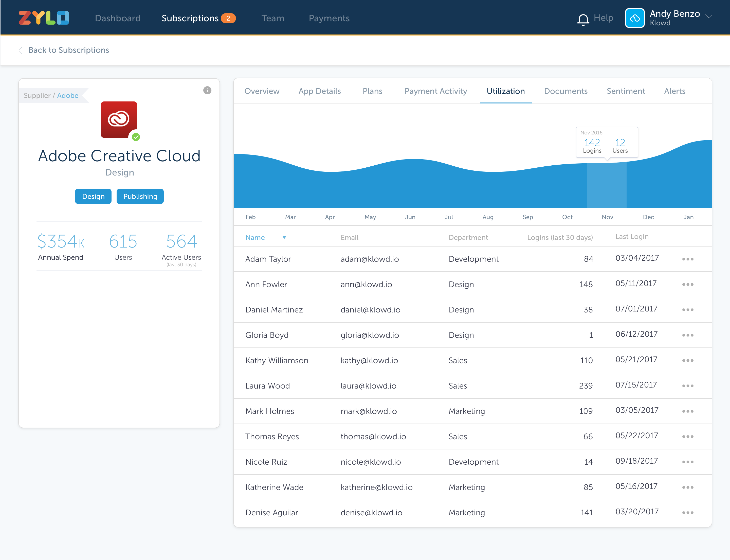This screenshot has height=560, width=730.
Task: Click the Design tag button
Action: (x=93, y=196)
